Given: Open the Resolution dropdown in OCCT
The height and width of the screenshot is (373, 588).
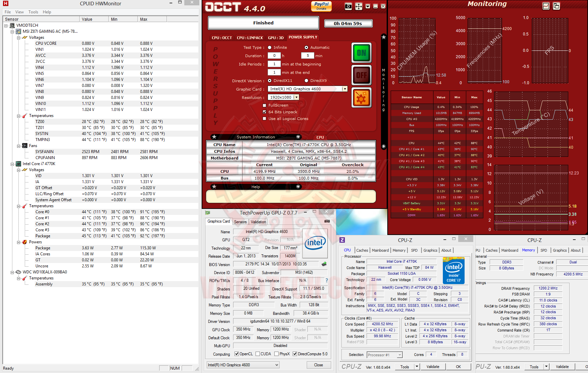Looking at the screenshot, I should pos(296,97).
